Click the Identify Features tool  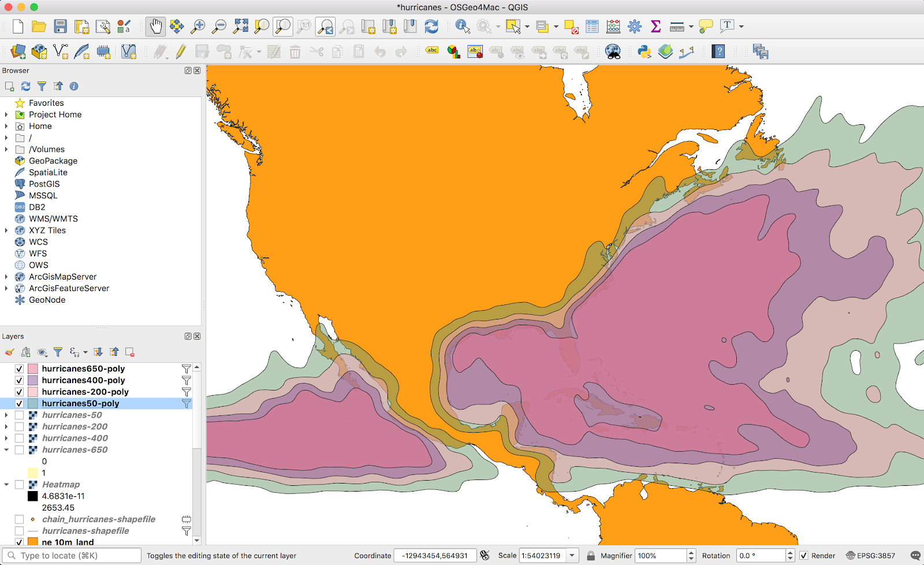(x=462, y=27)
